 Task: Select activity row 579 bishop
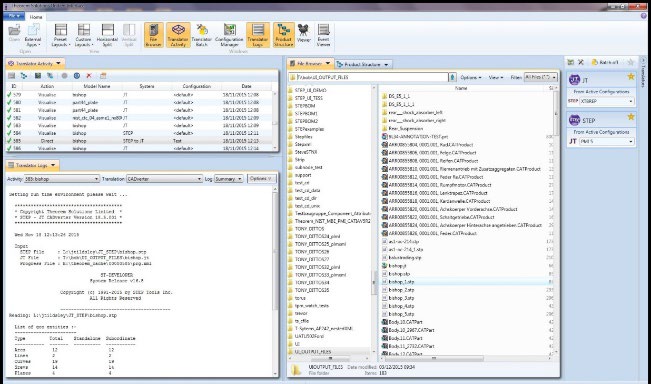click(139, 95)
